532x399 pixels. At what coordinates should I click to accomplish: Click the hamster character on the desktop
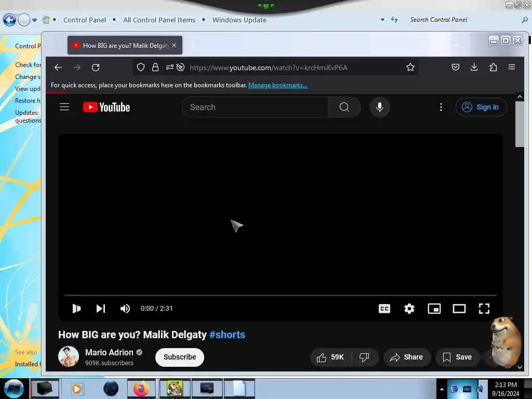coord(505,342)
